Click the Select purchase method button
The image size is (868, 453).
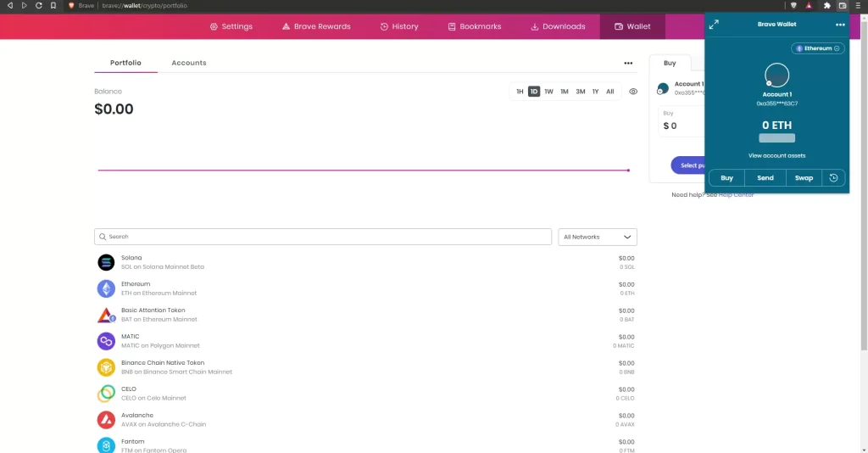(x=688, y=165)
